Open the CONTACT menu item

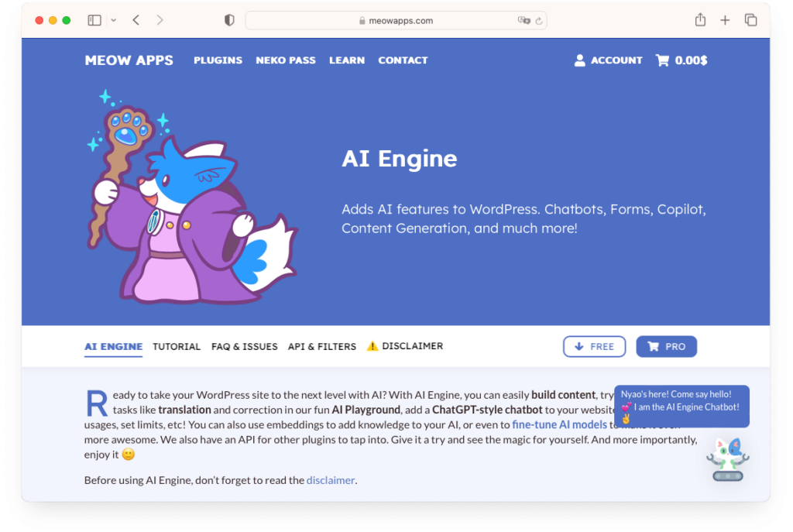403,60
